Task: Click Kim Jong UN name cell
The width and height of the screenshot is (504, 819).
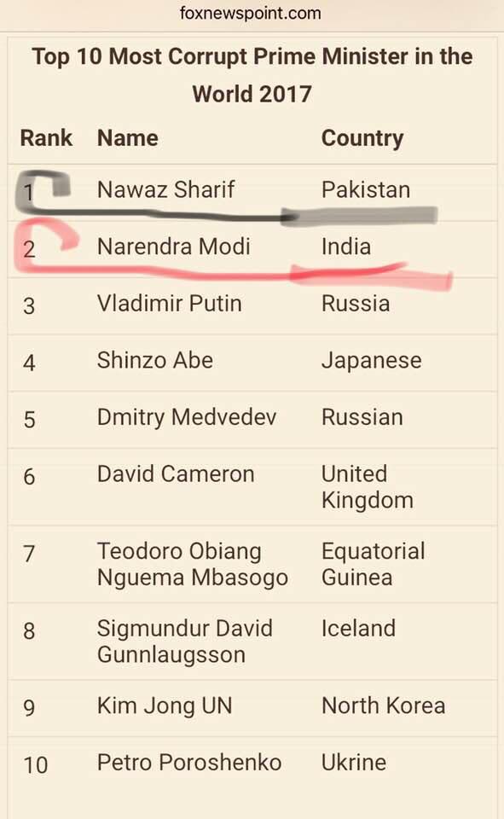Action: click(x=165, y=706)
